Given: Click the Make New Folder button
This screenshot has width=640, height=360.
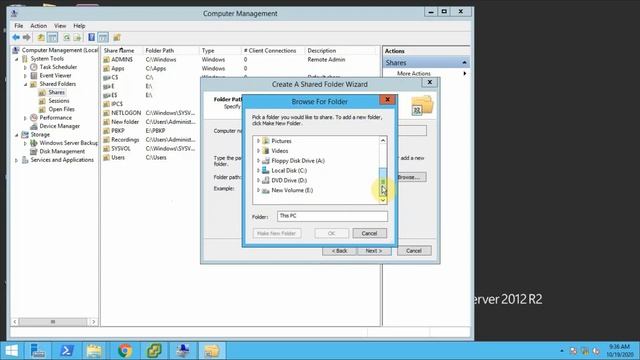Looking at the screenshot, I should tap(277, 233).
